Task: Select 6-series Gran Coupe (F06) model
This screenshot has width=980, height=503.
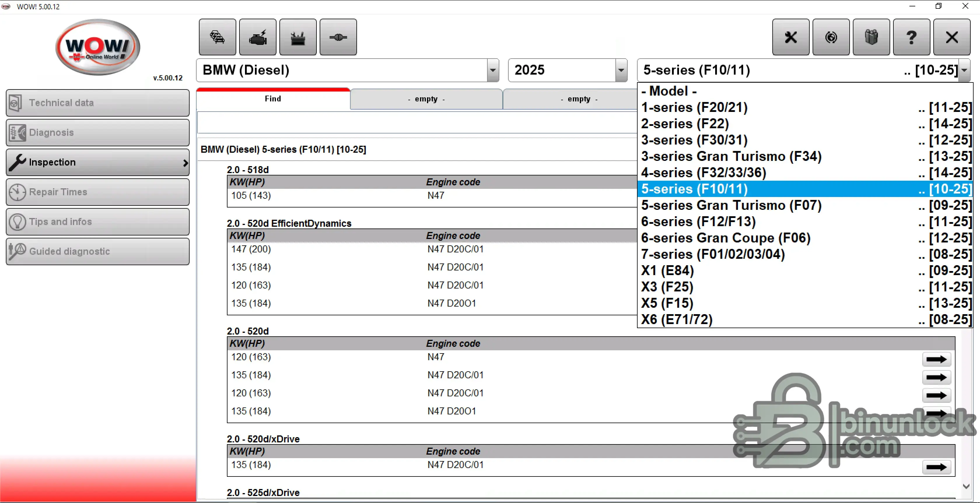Action: [x=805, y=238]
